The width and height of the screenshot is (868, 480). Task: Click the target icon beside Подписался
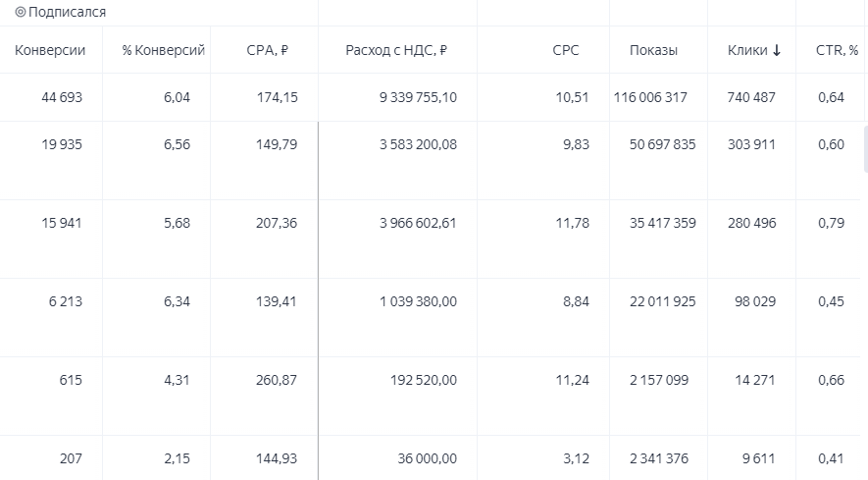pyautogui.click(x=21, y=12)
